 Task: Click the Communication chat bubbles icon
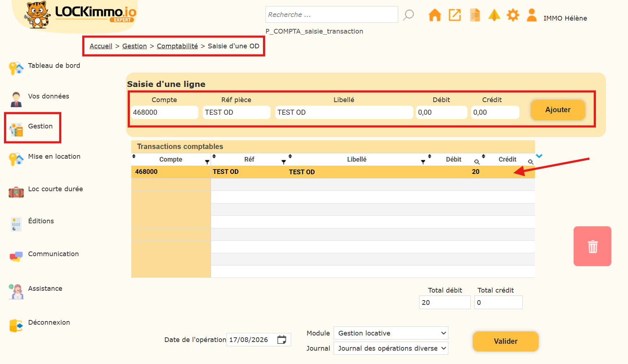(16, 256)
